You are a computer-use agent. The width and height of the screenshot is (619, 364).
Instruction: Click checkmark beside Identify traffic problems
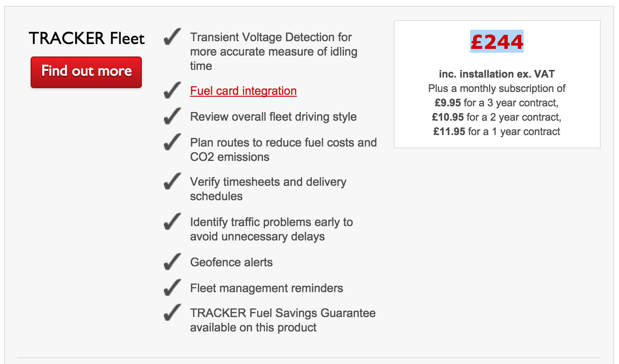pyautogui.click(x=172, y=222)
